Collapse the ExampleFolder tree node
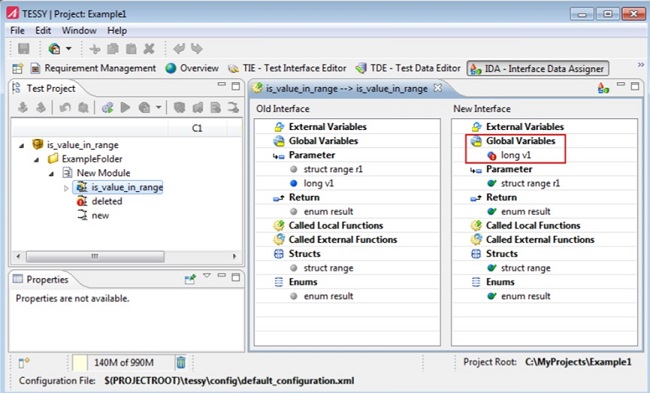This screenshot has height=393, width=650. coord(37,159)
